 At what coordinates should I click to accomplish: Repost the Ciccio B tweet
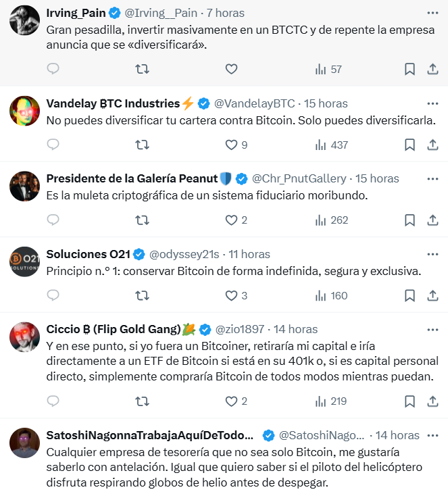142,401
